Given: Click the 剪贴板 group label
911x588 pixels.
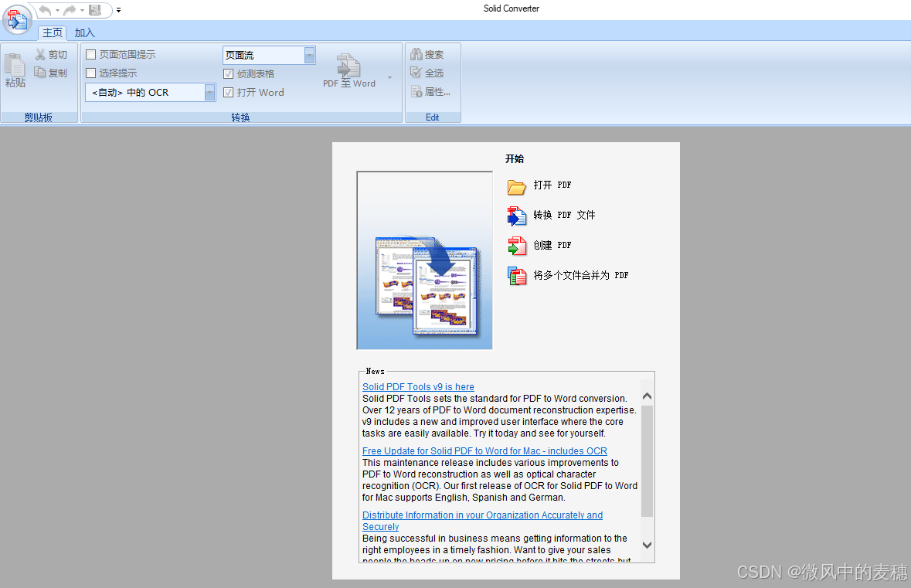Looking at the screenshot, I should coord(39,117).
